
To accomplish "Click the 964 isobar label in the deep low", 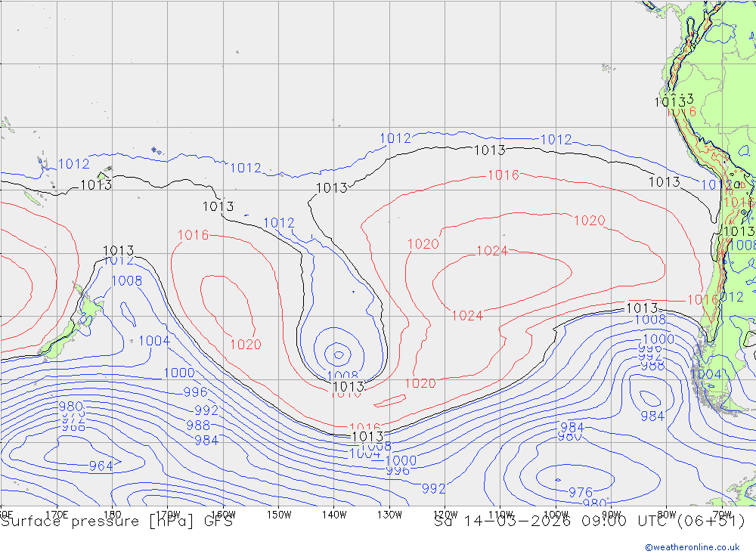I will click(101, 466).
